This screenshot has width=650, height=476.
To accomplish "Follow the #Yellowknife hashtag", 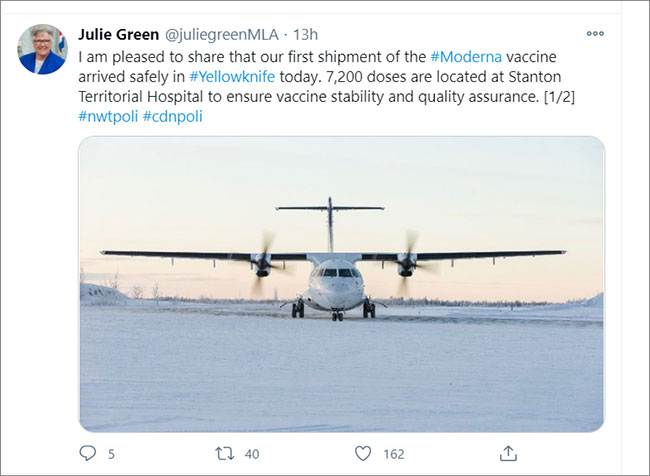I will (x=232, y=77).
